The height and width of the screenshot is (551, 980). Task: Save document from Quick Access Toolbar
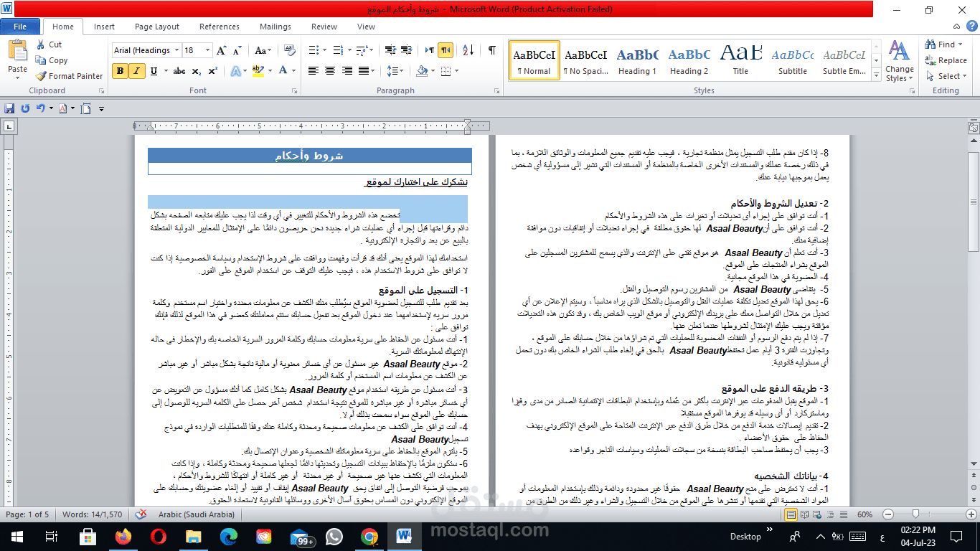[9, 108]
